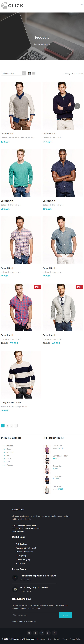Open the hamburger menu
Image resolution: width=84 pixels, height=644 pixels.
82,5
